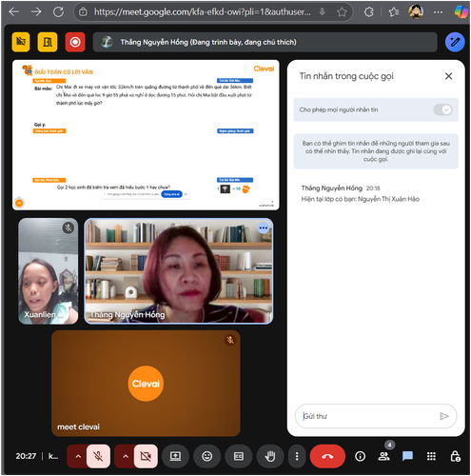Click blue annotation pen button
The height and width of the screenshot is (476, 471).
pyautogui.click(x=455, y=42)
